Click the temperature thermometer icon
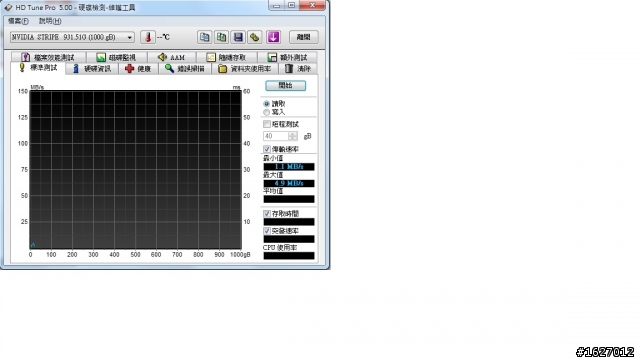The width and height of the screenshot is (640, 360). pos(148,37)
